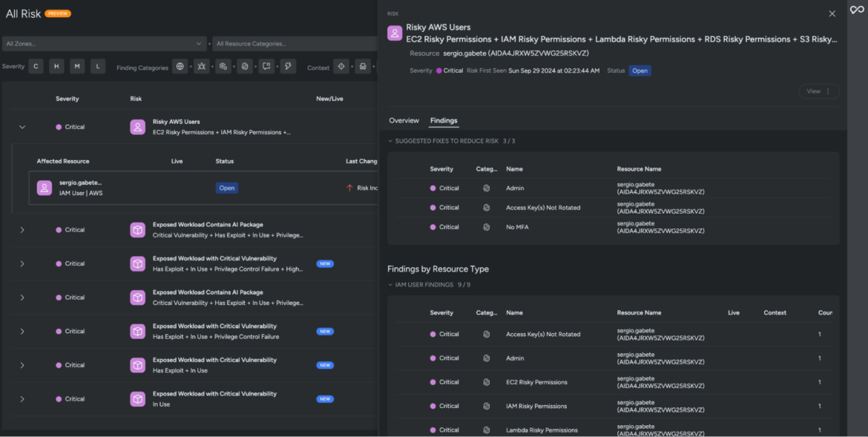The height and width of the screenshot is (437, 868).
Task: Toggle the crosshair target context filter
Action: [x=341, y=67]
